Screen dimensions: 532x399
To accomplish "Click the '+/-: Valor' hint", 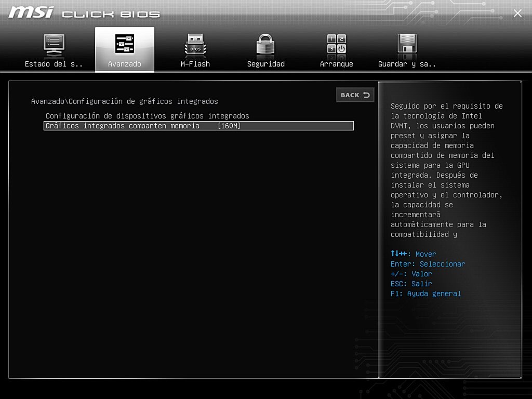I will pos(411,274).
